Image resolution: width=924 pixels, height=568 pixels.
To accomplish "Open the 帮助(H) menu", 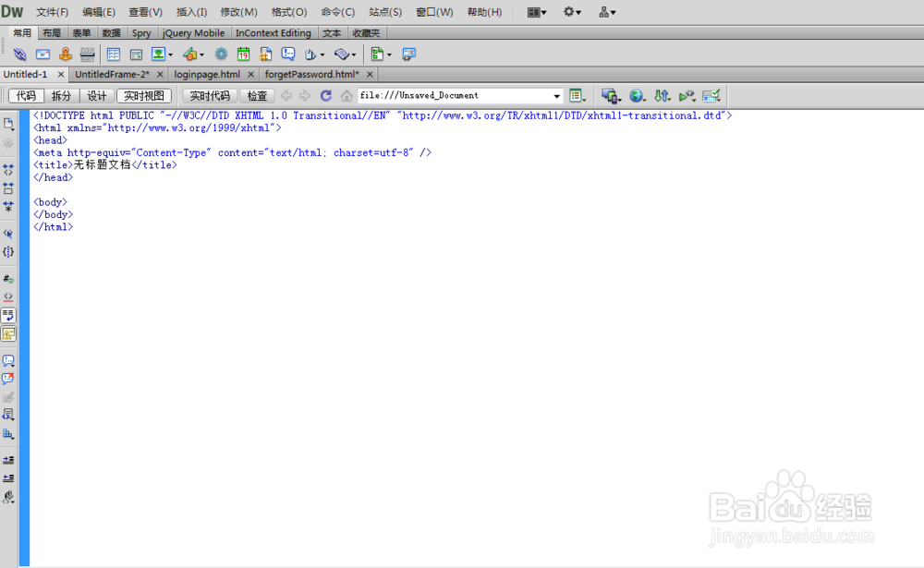I will [x=484, y=12].
